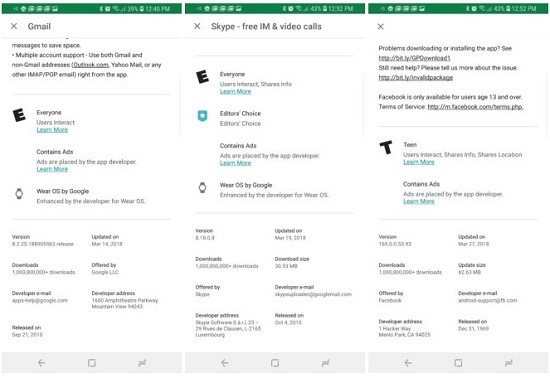The width and height of the screenshot is (550, 378).
Task: Close the Facebook details page with Teen rating
Action: point(381,26)
